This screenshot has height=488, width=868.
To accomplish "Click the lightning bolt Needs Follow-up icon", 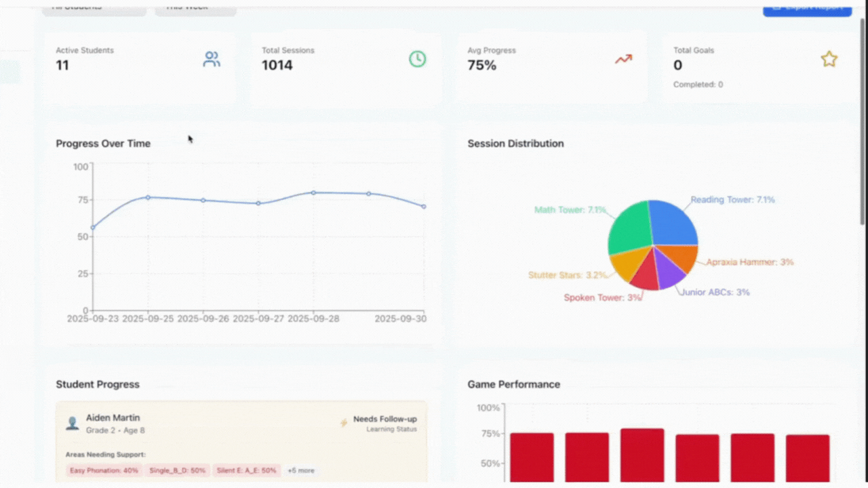I will pos(344,423).
